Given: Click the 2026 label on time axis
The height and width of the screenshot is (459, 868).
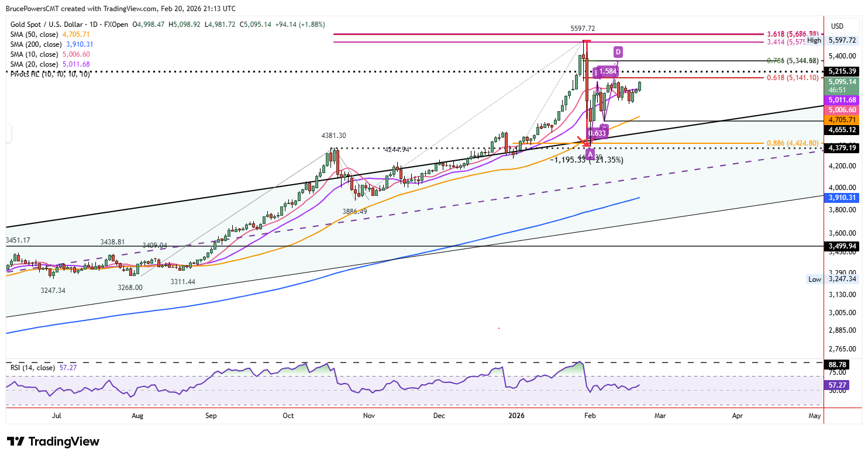Looking at the screenshot, I should point(516,416).
